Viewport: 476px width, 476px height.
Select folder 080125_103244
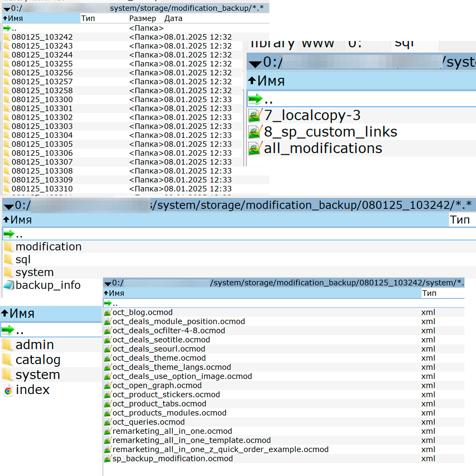point(42,55)
